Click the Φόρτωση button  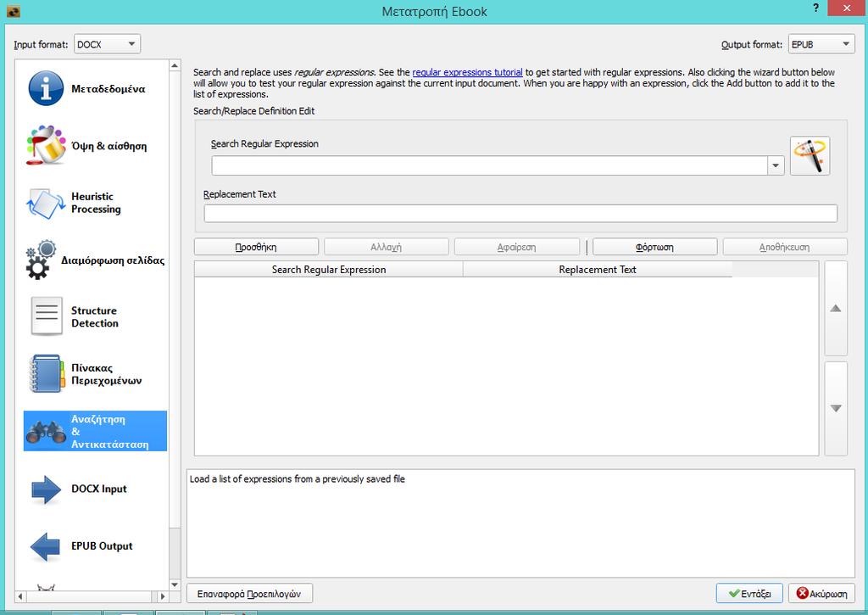[655, 247]
